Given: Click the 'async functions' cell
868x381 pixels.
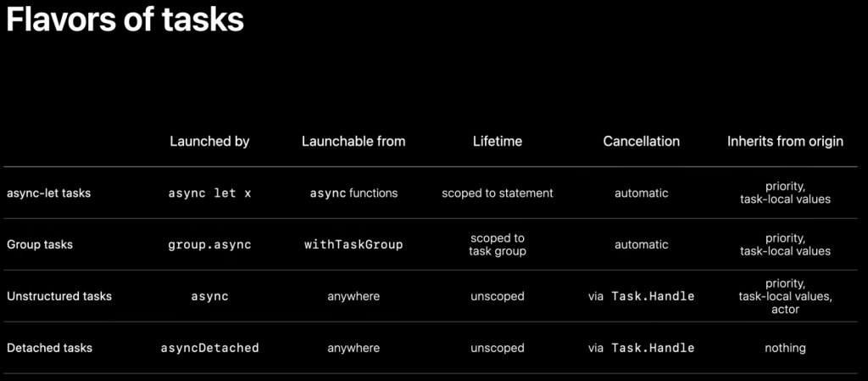Looking at the screenshot, I should [353, 193].
